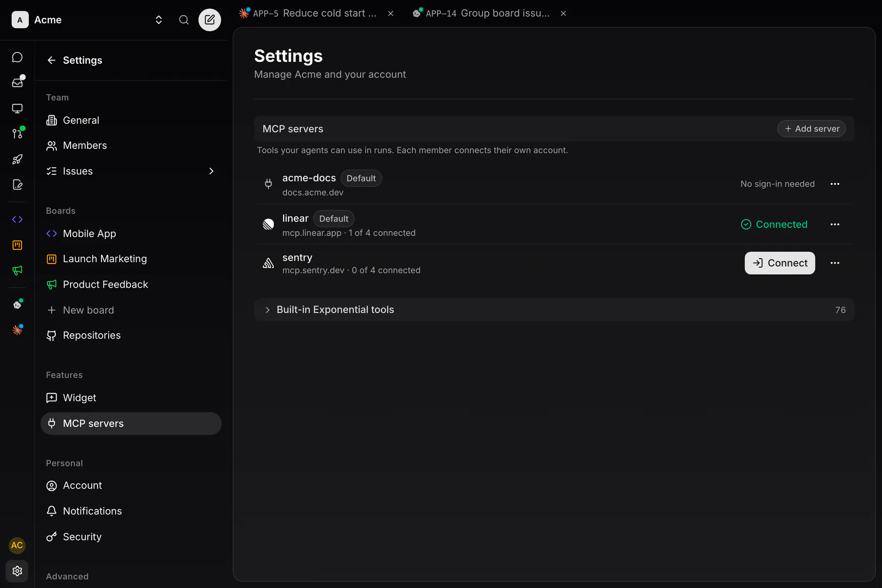Viewport: 882px width, 588px height.
Task: Open Account personal settings
Action: tap(131, 486)
